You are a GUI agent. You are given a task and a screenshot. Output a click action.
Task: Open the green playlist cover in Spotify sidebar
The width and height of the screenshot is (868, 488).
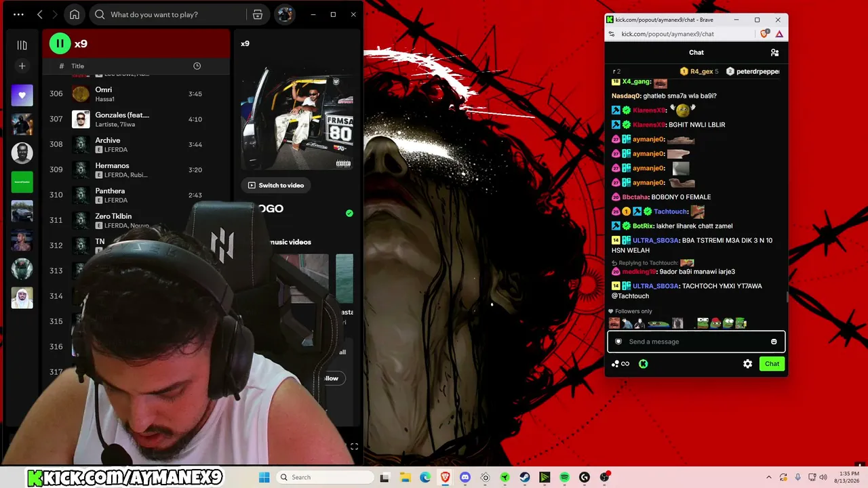tap(22, 182)
